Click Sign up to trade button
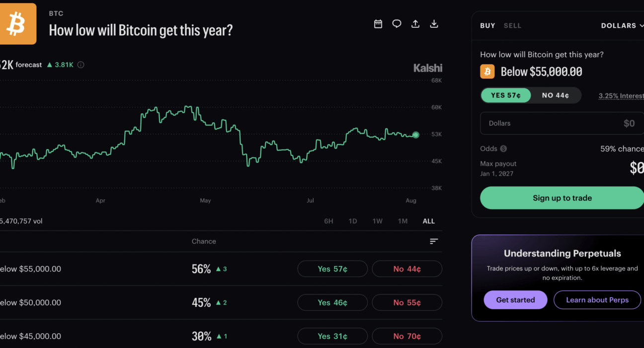Screen dimensions: 644x348 [562, 198]
